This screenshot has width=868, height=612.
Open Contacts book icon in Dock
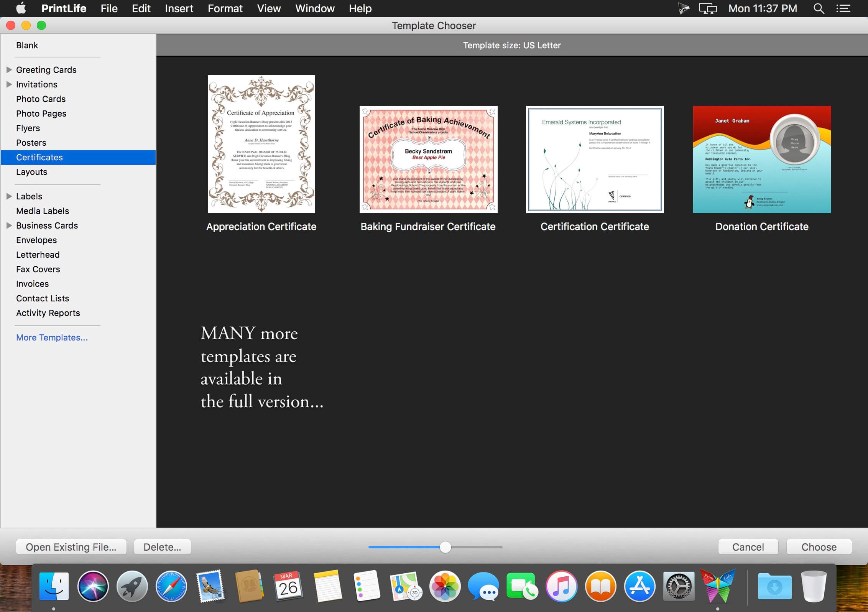[249, 586]
